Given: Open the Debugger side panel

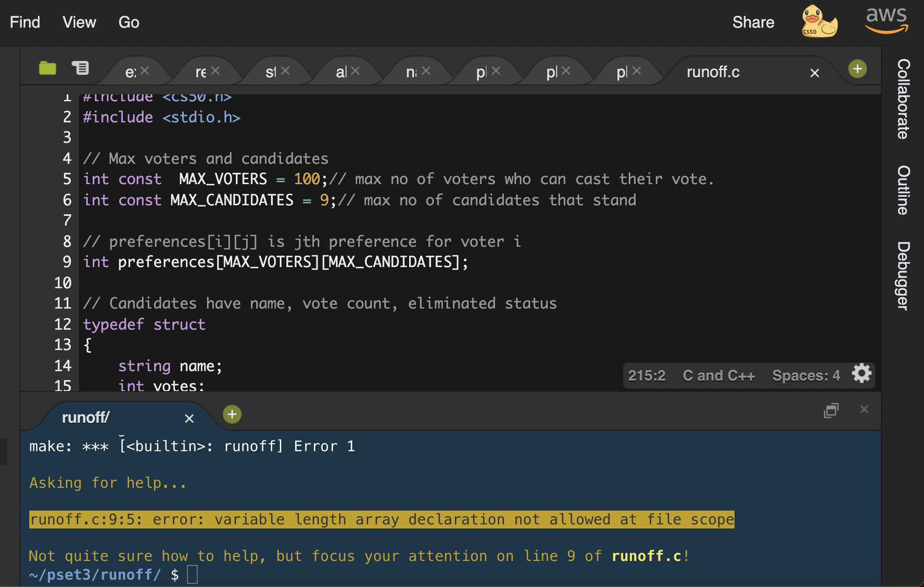Looking at the screenshot, I should [904, 276].
